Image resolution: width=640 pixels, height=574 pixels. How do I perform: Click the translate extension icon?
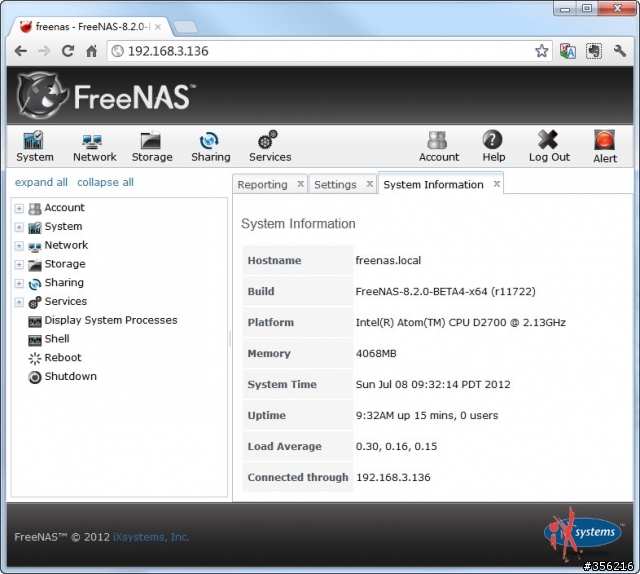tap(568, 51)
